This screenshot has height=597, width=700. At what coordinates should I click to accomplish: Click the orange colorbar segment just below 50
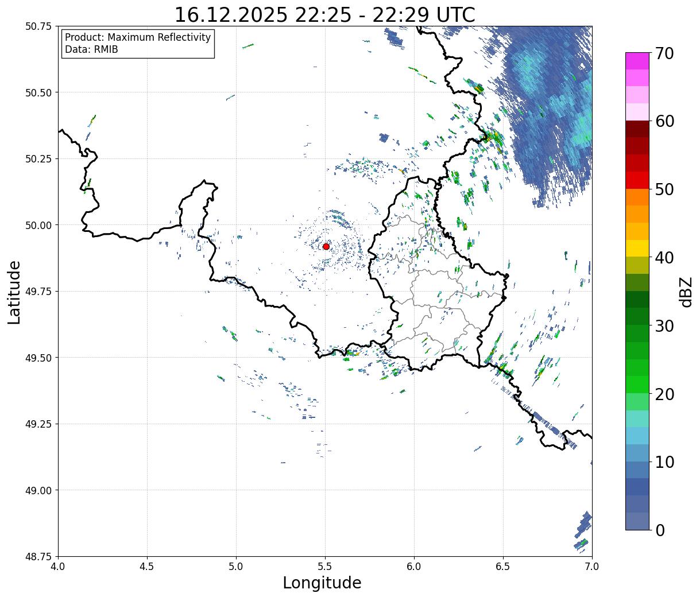pyautogui.click(x=637, y=197)
